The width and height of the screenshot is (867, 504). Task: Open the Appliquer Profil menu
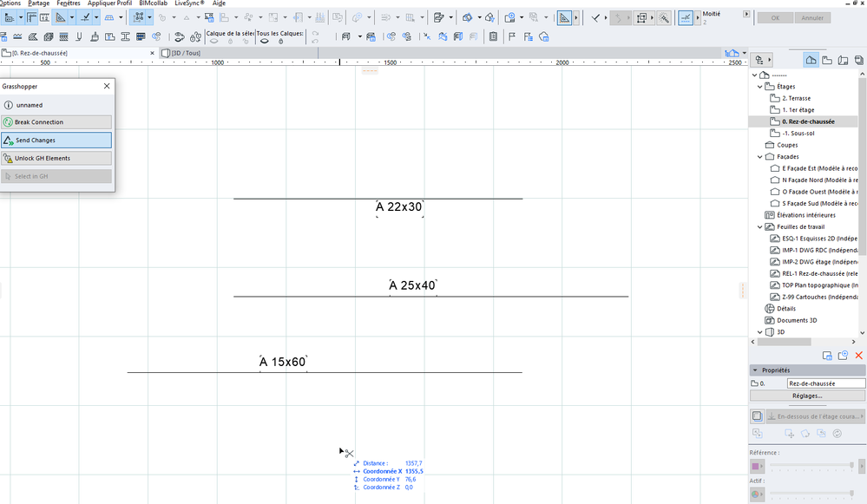tap(109, 3)
